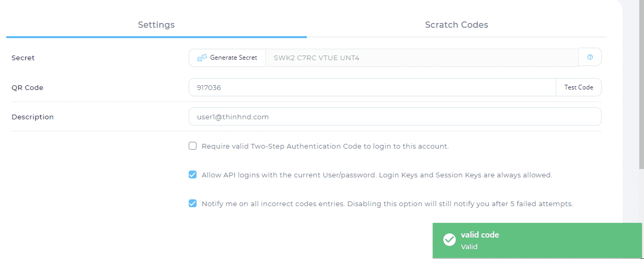The image size is (644, 259).
Task: Click the page's vertical scrollbar thumb
Action: (641, 84)
